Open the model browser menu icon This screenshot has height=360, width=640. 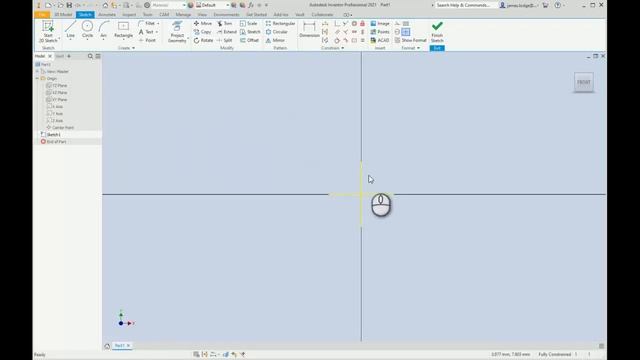point(98,56)
